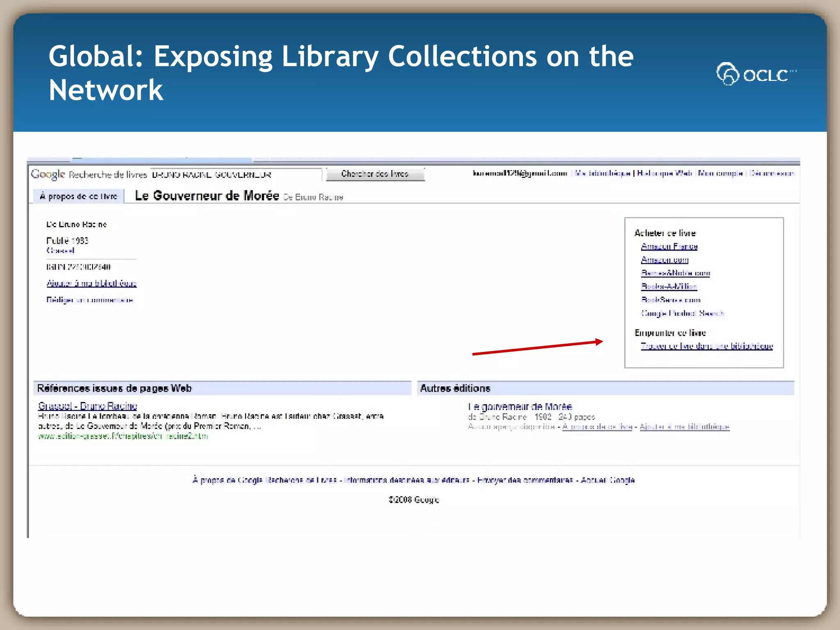Click 'Ajouter à ma bibliothèque' in Autres éditions
The height and width of the screenshot is (630, 840).
coord(685,427)
